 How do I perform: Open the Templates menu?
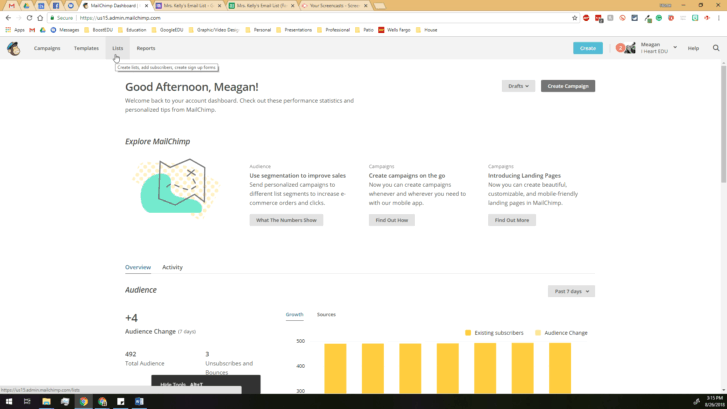coord(86,48)
